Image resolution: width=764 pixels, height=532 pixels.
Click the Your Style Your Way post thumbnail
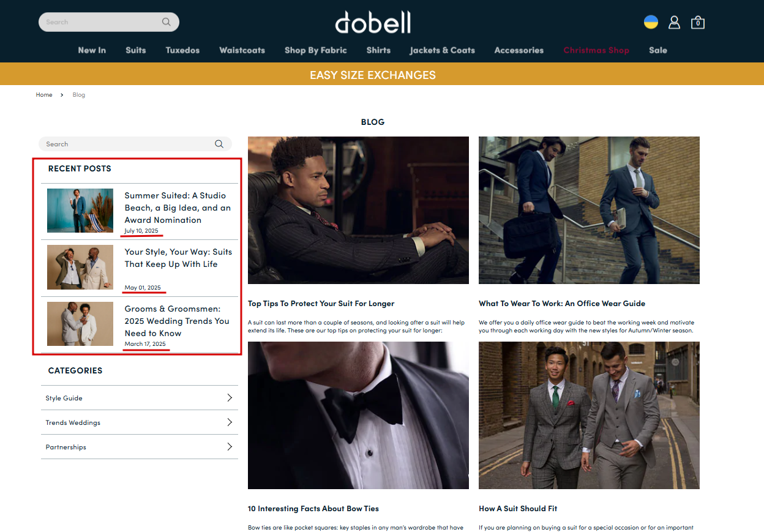tap(80, 267)
